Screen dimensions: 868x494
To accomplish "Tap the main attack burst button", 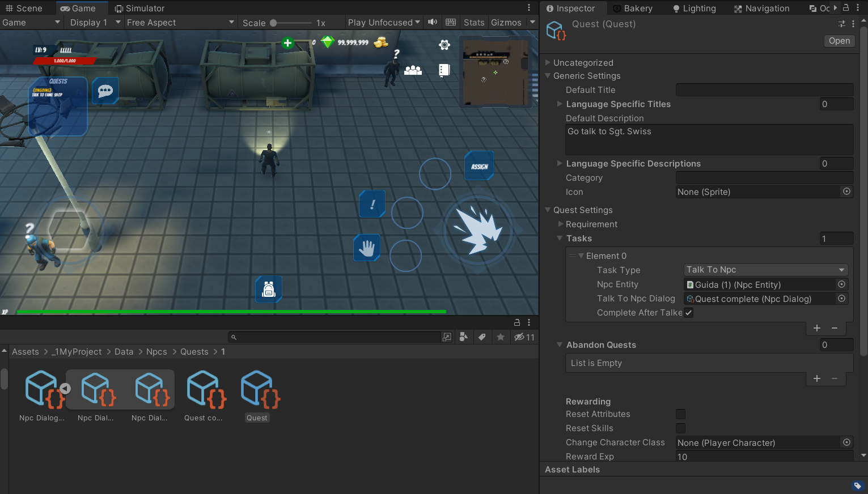I will pos(479,231).
